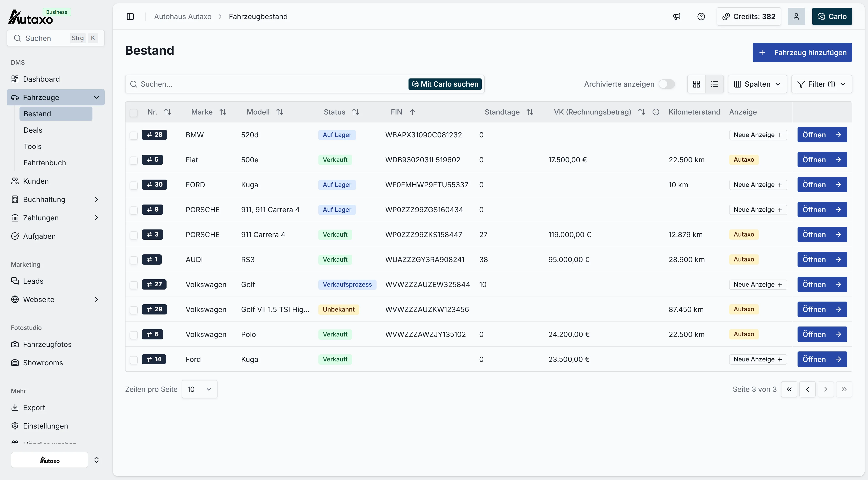Open Kunden in the sidebar

tap(56, 181)
